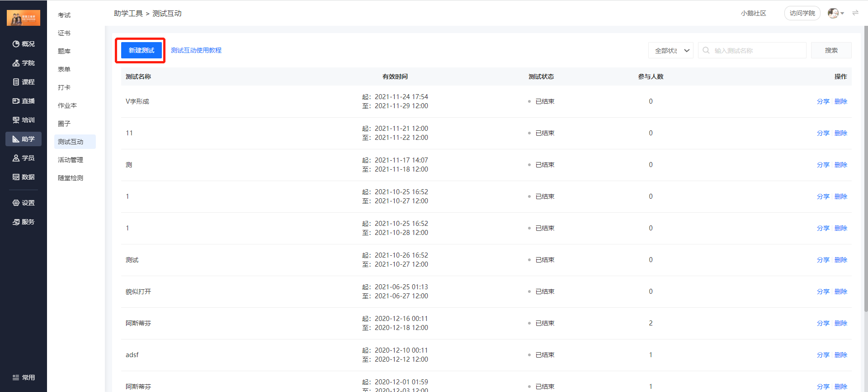
Task: Select 证书 in the submenu
Action: [x=64, y=33]
